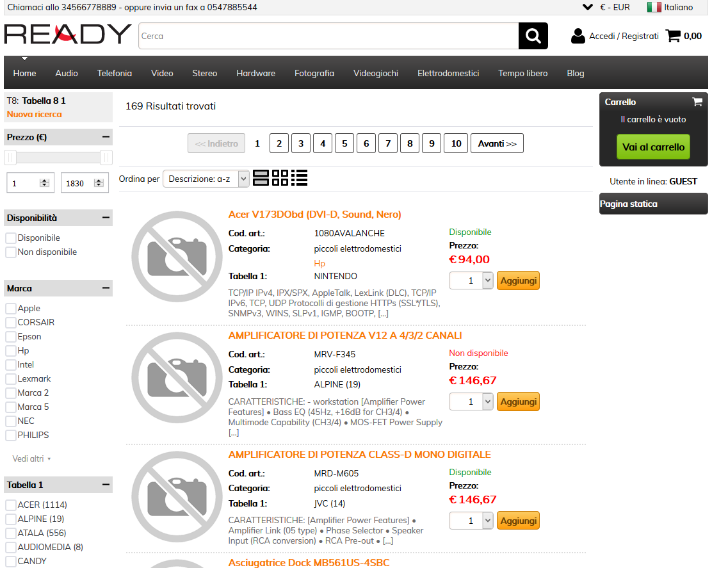Open quantity dropdown for Acer V173DObd
This screenshot has width=728, height=568.
click(471, 280)
